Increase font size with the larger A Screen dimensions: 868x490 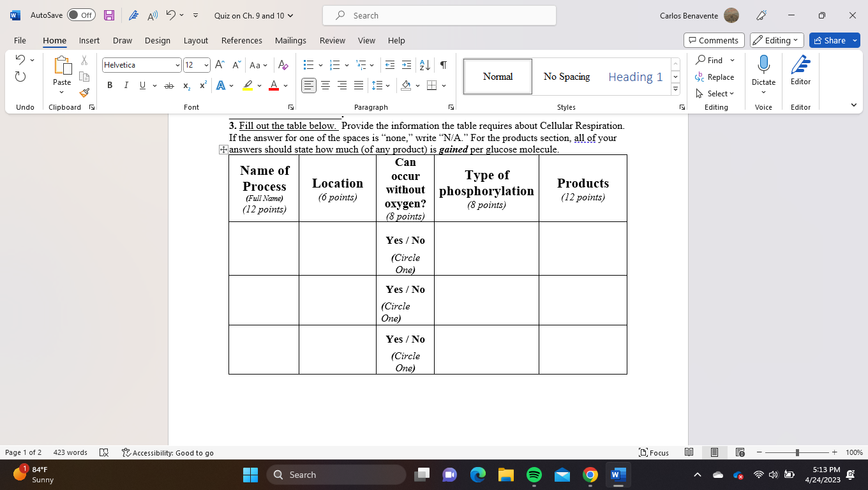[x=220, y=65]
